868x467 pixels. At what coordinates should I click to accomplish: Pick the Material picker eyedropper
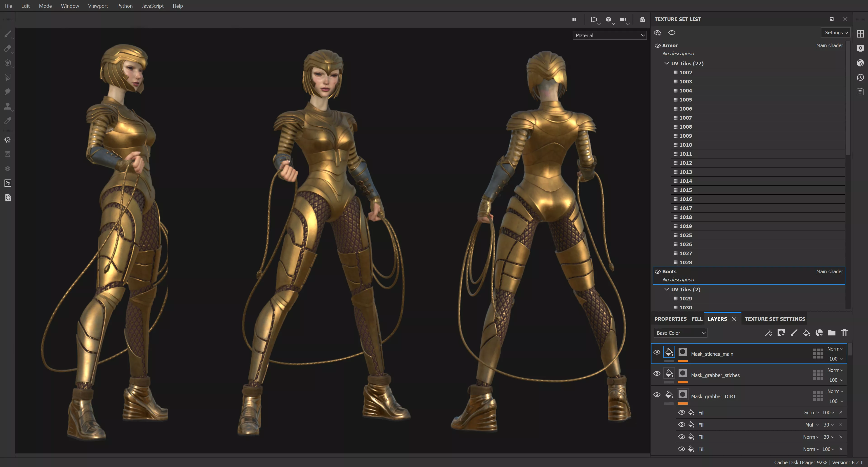7,121
